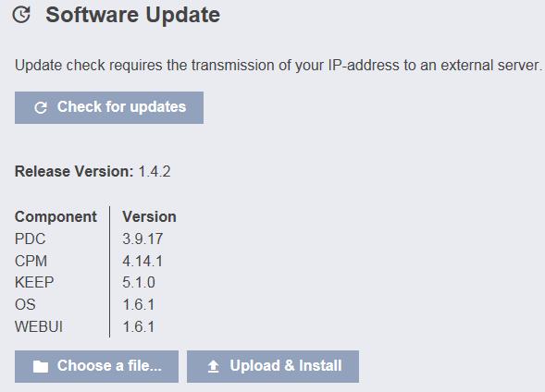Click the folder icon in Choose a file
This screenshot has width=545, height=392.
click(41, 366)
